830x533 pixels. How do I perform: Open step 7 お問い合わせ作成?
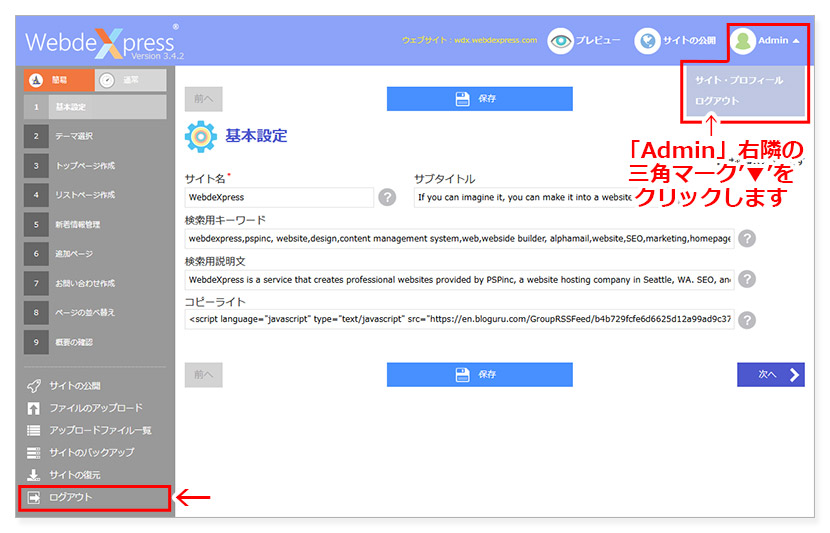coord(95,283)
